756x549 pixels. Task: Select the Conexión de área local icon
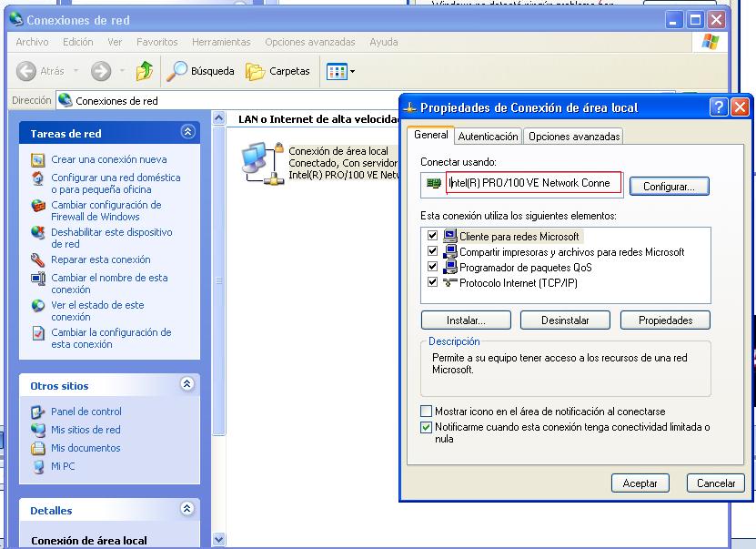262,163
